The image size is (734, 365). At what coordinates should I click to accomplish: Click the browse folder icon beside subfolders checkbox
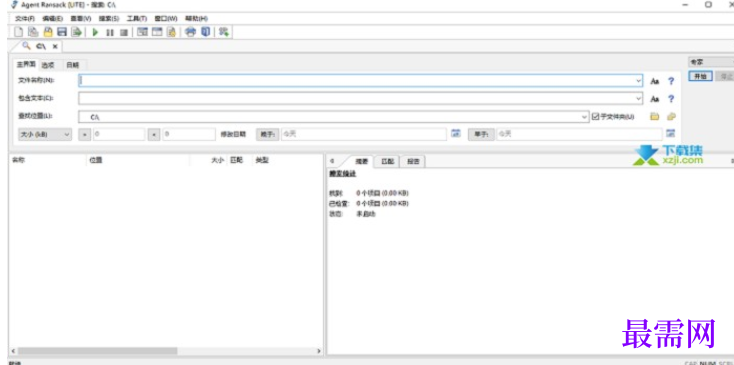tap(654, 117)
